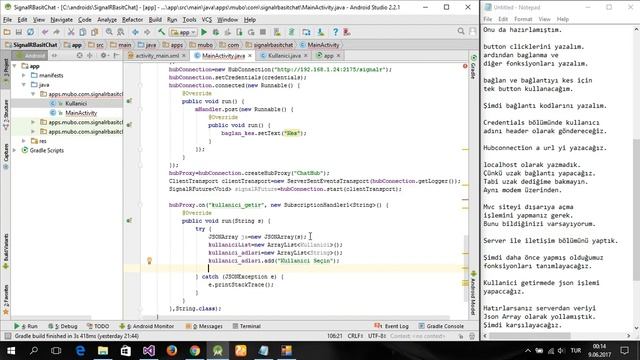Open Visual Studio from the taskbar
Screen dimensions: 640x360
(x=149, y=351)
